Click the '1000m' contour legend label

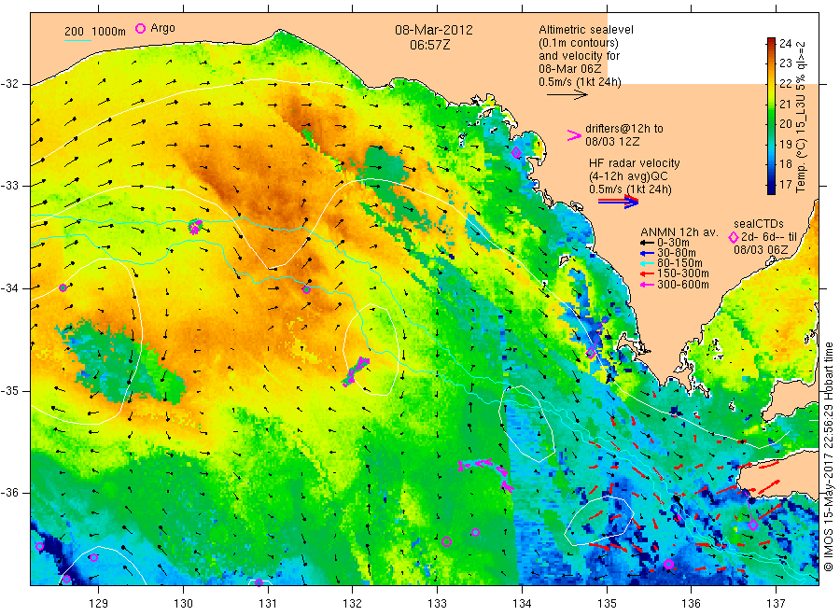[109, 32]
